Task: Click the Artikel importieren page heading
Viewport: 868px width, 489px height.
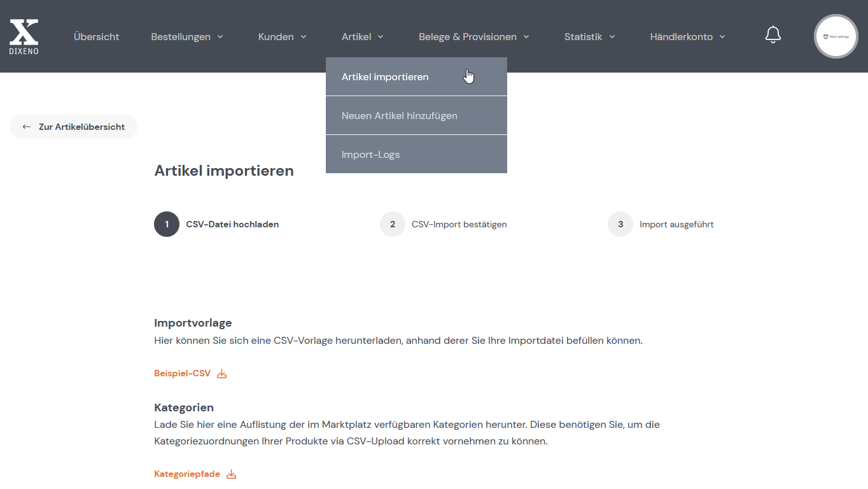Action: (x=224, y=171)
